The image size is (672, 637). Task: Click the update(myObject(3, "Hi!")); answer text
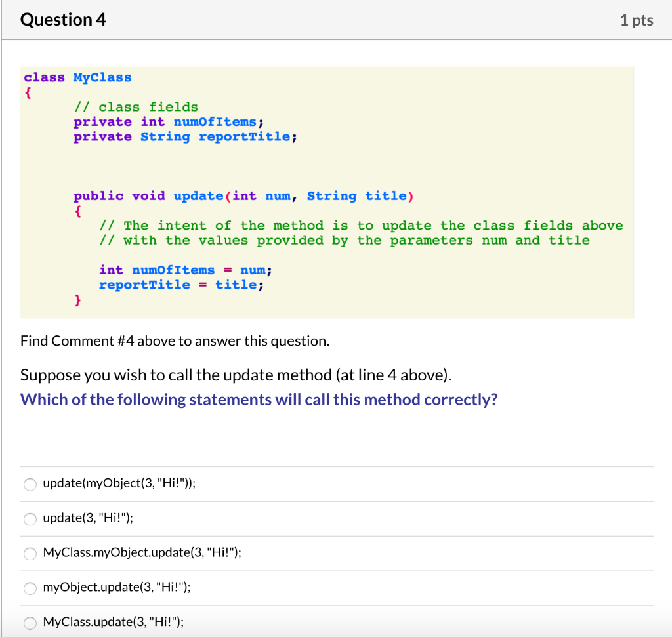[119, 483]
